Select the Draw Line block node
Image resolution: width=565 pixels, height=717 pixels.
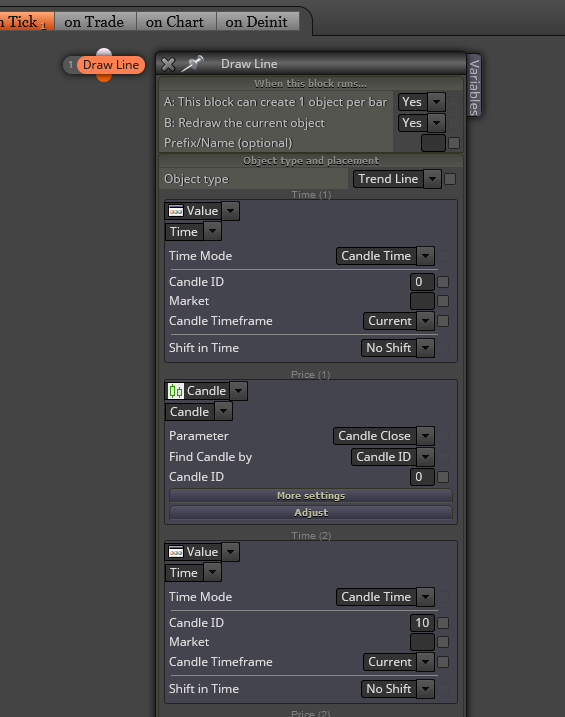pos(111,65)
